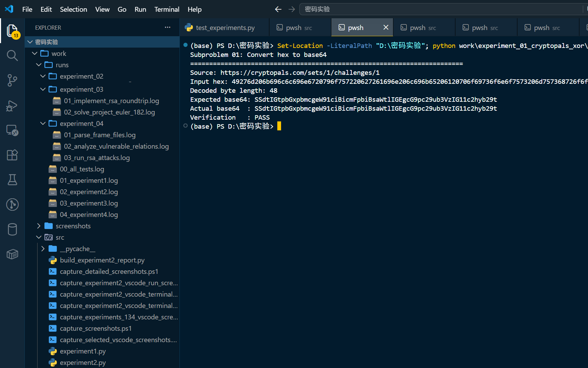Open the Remote Explorer view
This screenshot has width=588, height=368.
[12, 130]
